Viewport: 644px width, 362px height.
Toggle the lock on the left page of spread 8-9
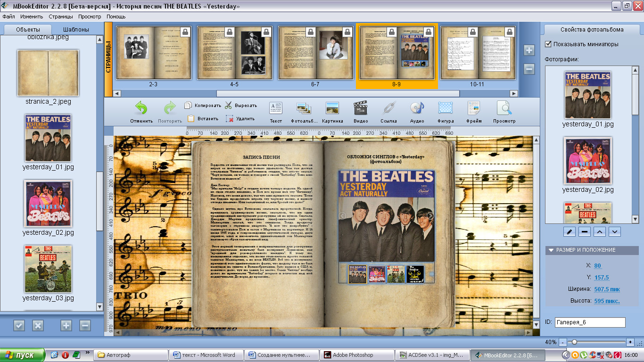point(391,32)
